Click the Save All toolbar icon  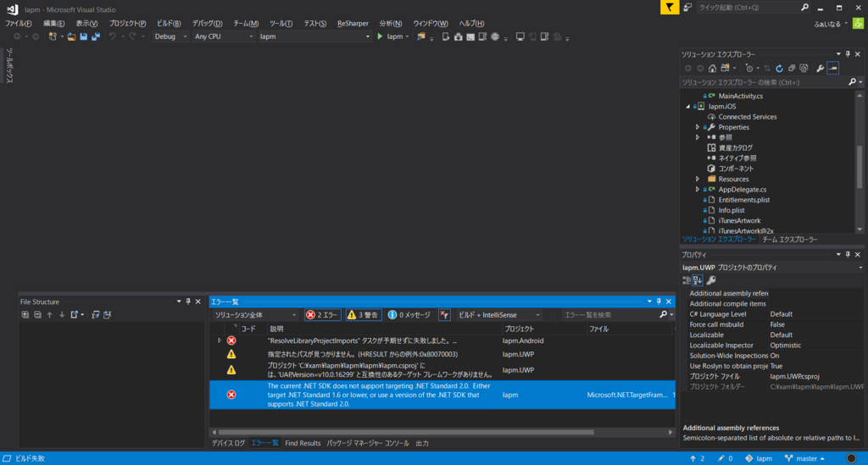coord(96,36)
